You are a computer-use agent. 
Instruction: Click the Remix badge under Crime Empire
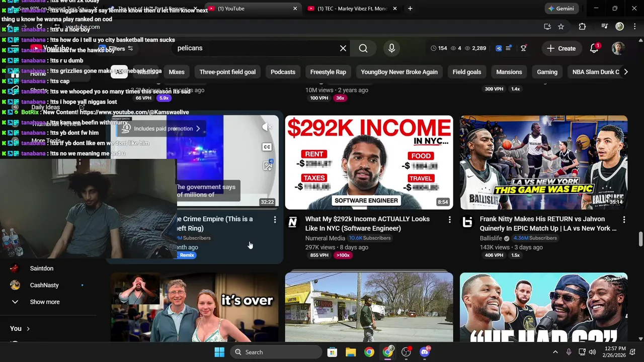pos(186,255)
